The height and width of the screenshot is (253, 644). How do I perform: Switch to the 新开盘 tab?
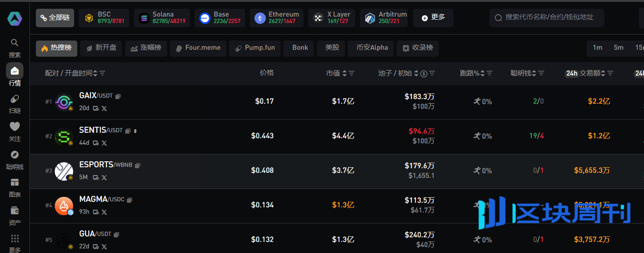pyautogui.click(x=101, y=48)
